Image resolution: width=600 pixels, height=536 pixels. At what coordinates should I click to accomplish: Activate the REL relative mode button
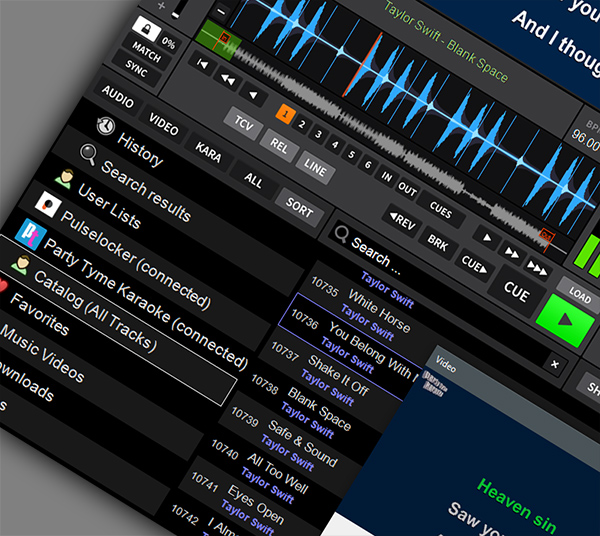pyautogui.click(x=279, y=146)
